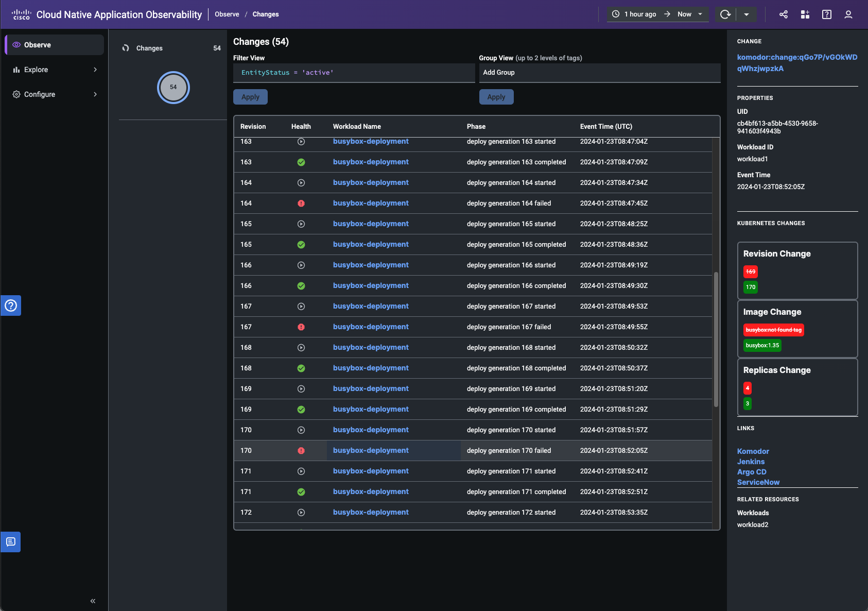Select the Changes item in left panel

(x=149, y=48)
